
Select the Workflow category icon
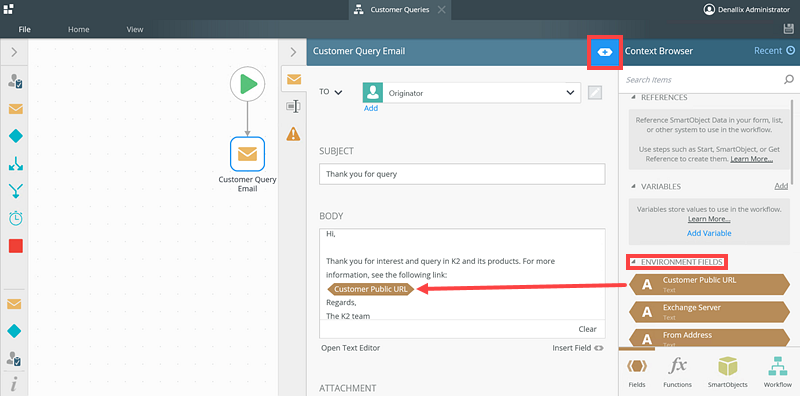pos(778,372)
